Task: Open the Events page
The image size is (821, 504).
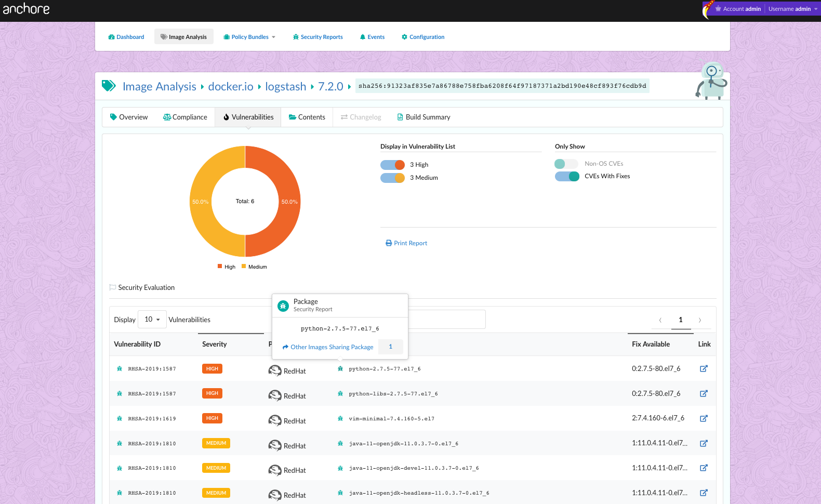Action: (x=372, y=37)
